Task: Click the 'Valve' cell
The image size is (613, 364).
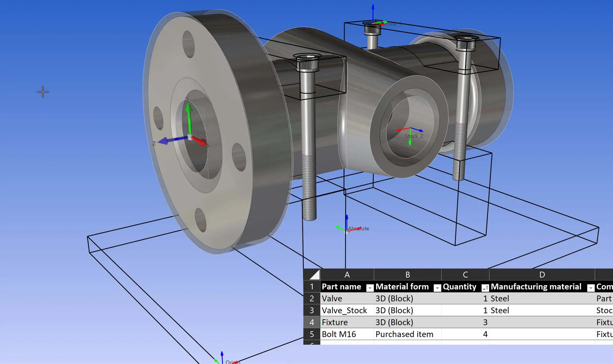Action: point(347,299)
